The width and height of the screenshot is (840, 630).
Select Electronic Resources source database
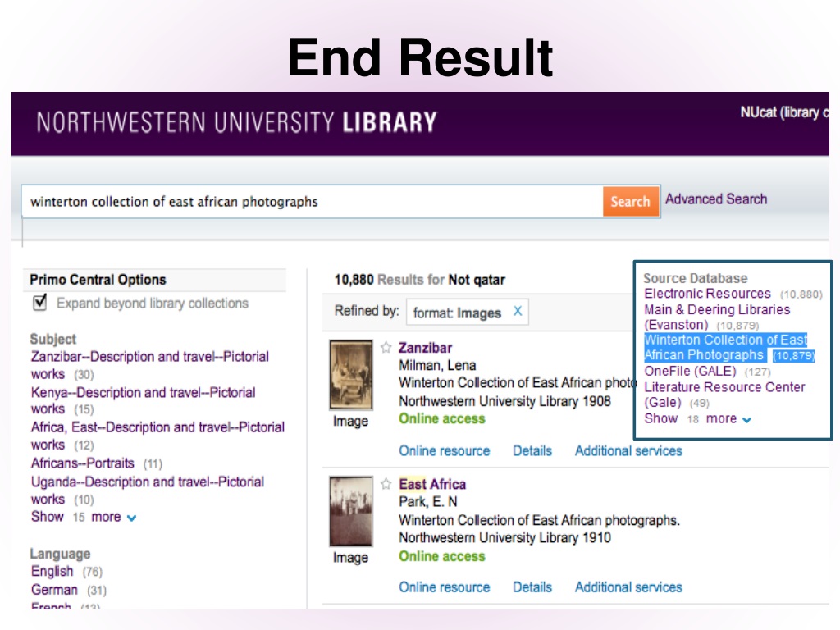click(x=707, y=294)
